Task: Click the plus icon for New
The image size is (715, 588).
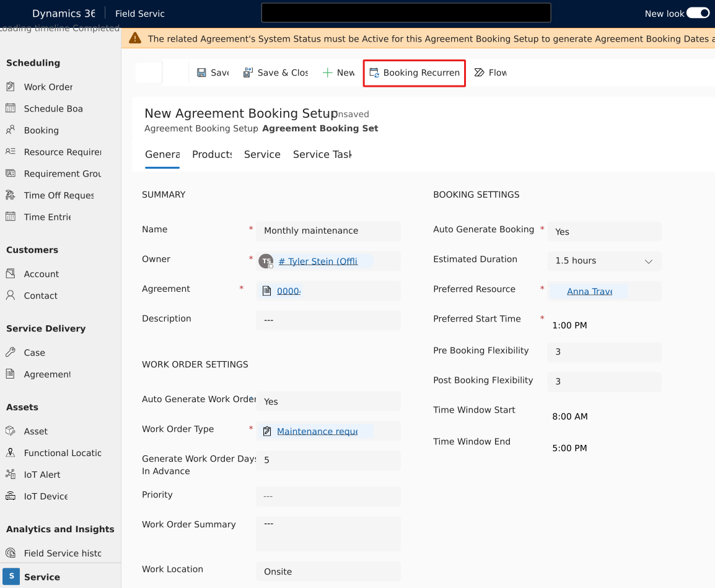Action: click(327, 72)
